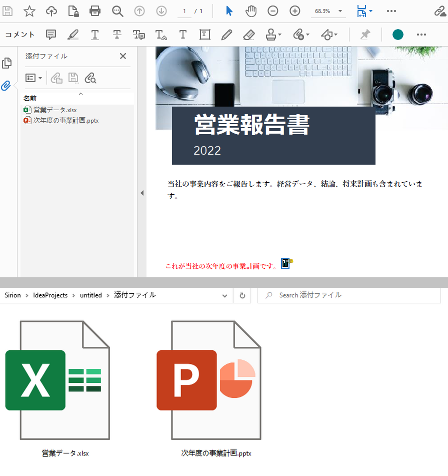The height and width of the screenshot is (476, 448).
Task: Toggle keep comment tool selected pin
Action: tap(365, 35)
